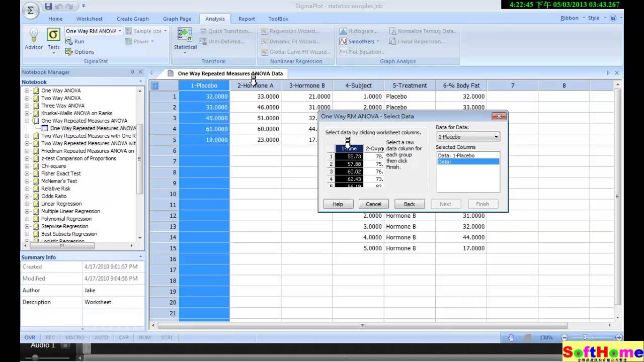Viewport: 644px width, 362px height.
Task: Open the Power dropdown
Action: pos(139,42)
